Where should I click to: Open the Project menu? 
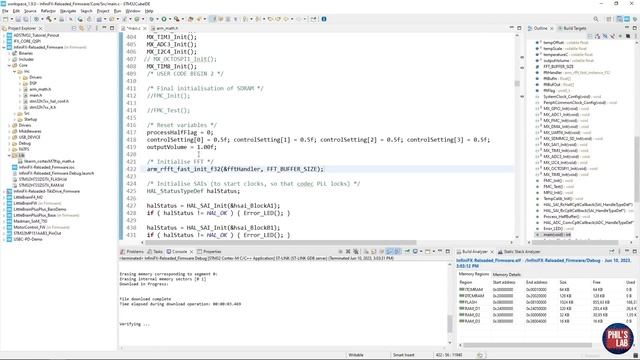[x=103, y=11]
